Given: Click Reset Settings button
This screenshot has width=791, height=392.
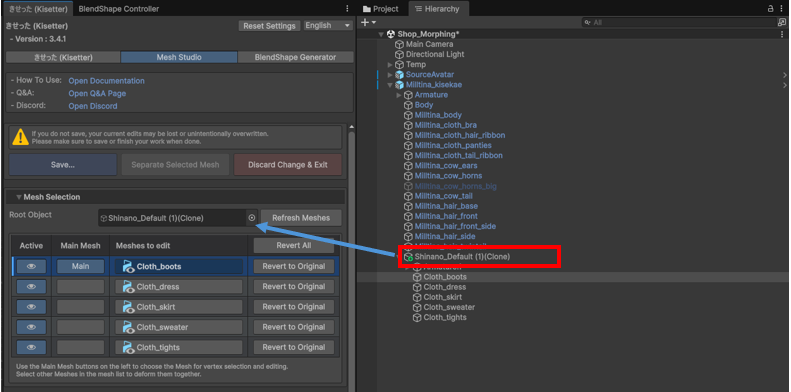Looking at the screenshot, I should tap(269, 26).
